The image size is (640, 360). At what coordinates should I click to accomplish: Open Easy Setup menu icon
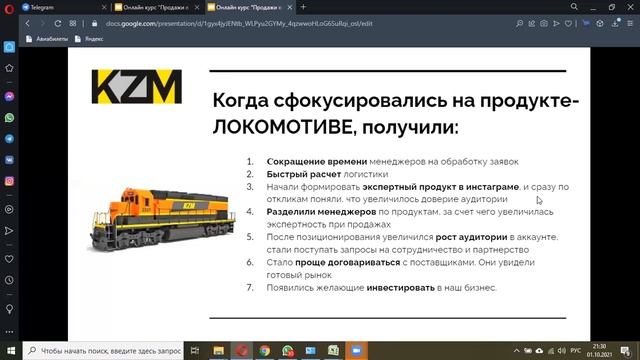[630, 24]
